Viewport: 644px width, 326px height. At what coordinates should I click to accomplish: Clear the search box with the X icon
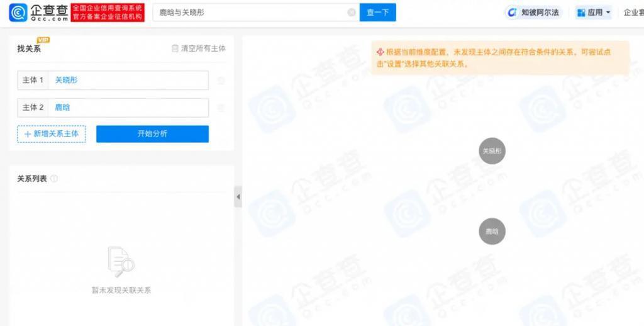pos(352,13)
